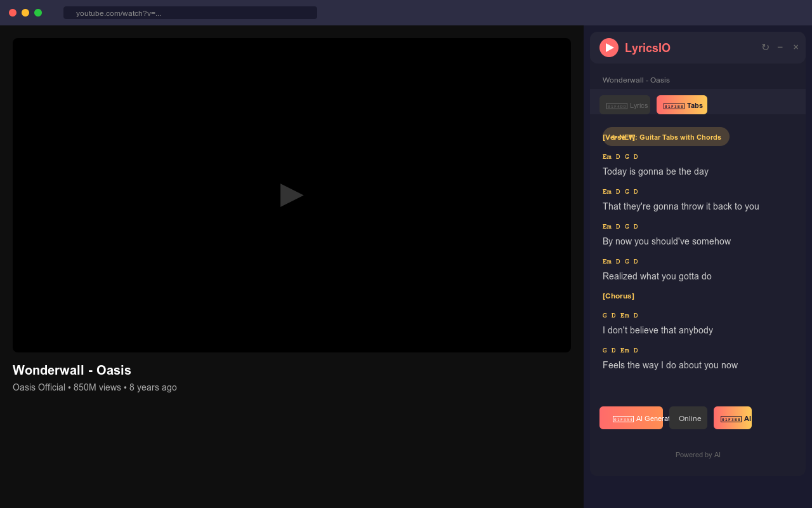This screenshot has height=508, width=812.
Task: Click chords above 'I don't believe that anybody'
Action: [620, 316]
